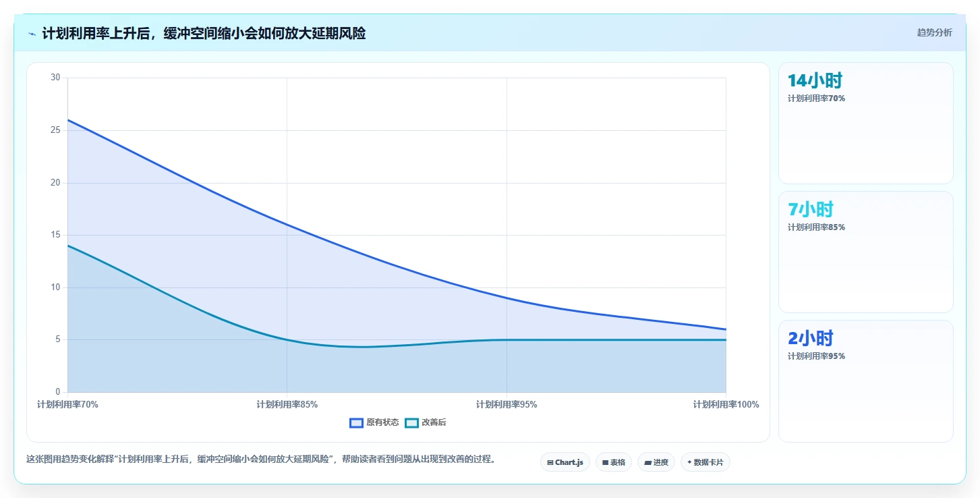Click 计划利用率85% caption under 7小时

pyautogui.click(x=816, y=227)
